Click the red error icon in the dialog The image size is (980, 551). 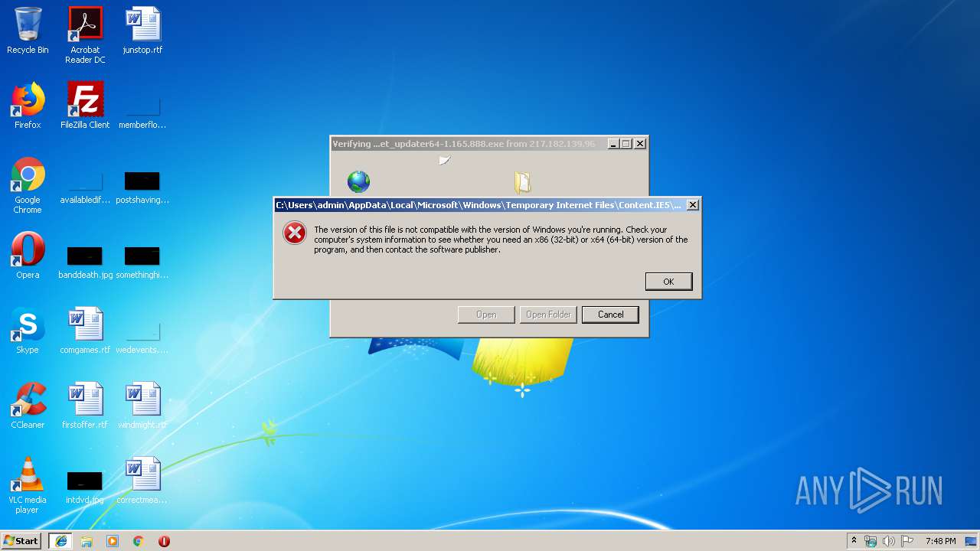pos(295,233)
